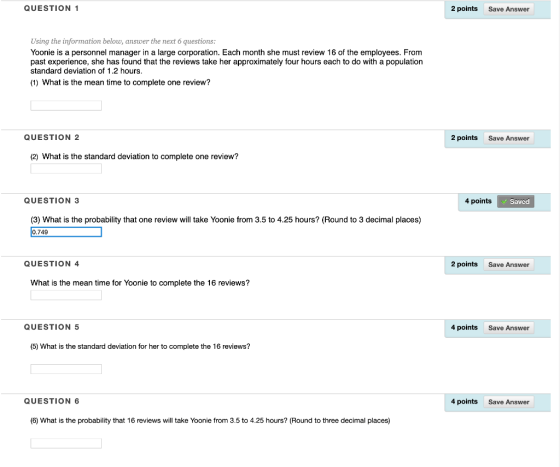Image resolution: width=560 pixels, height=467 pixels.
Task: Save the answer for Question 5
Action: (509, 328)
